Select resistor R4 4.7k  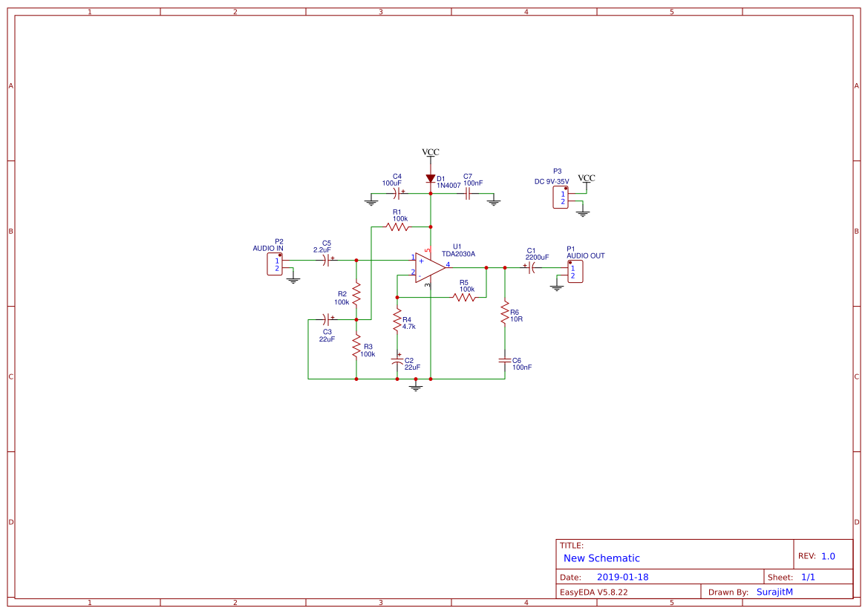(x=398, y=321)
